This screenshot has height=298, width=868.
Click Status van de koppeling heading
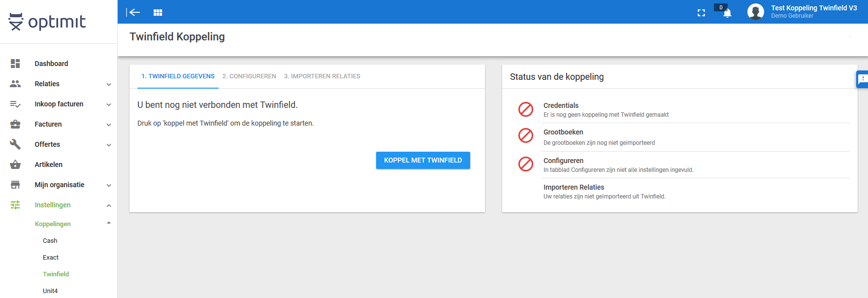point(557,77)
